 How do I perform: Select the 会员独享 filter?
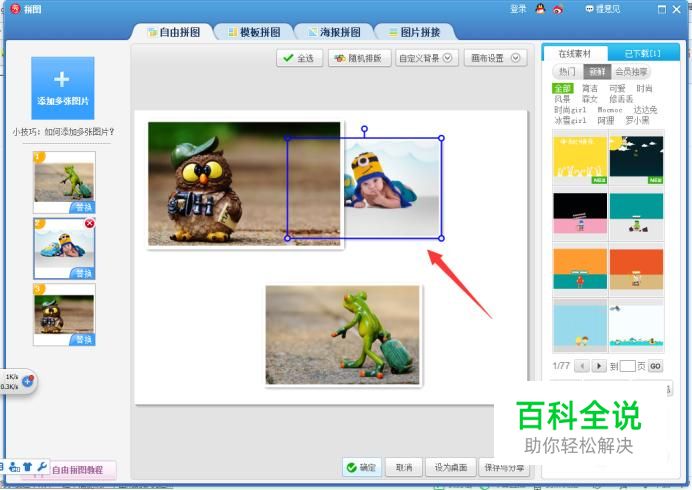(x=631, y=72)
